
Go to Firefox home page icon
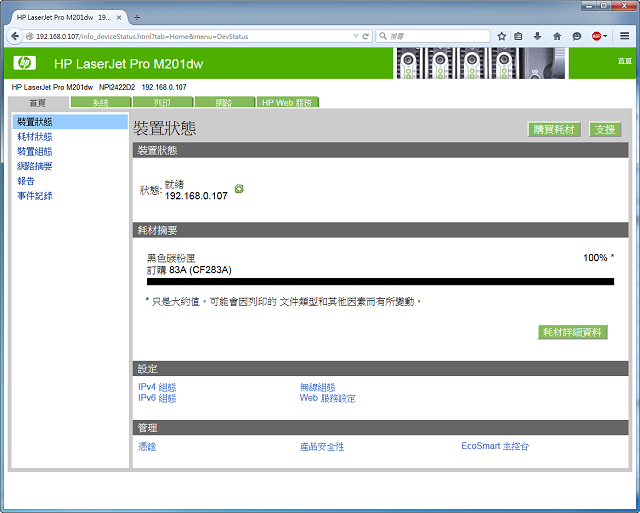[556, 36]
